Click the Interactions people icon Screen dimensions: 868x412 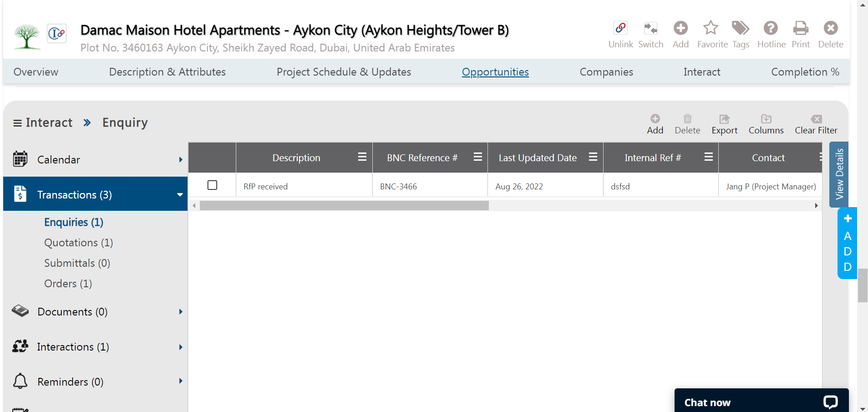(x=20, y=346)
